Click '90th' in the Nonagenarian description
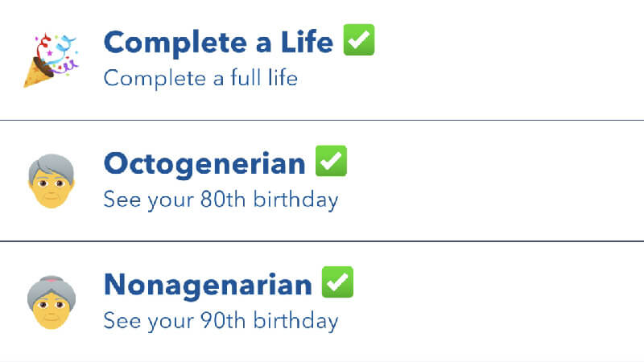 click(x=223, y=320)
